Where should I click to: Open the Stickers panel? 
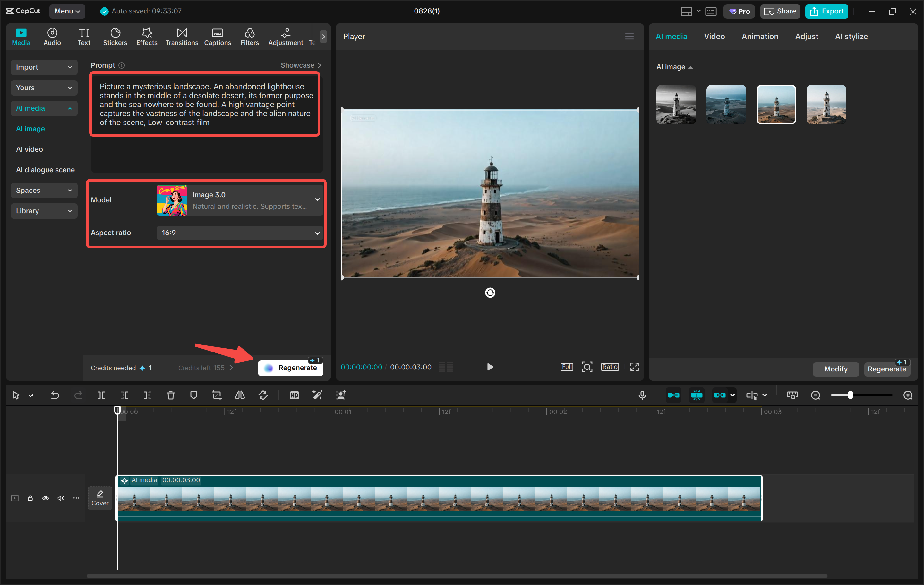(115, 37)
